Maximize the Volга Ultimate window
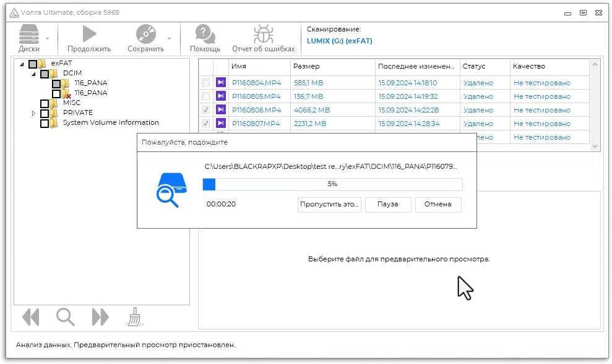The width and height of the screenshot is (612, 364). coord(583,13)
